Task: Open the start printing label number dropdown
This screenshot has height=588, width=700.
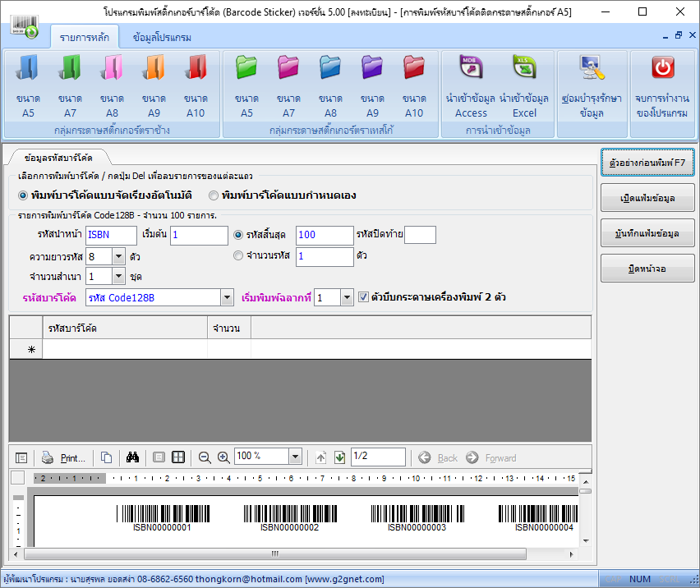Action: tap(347, 297)
